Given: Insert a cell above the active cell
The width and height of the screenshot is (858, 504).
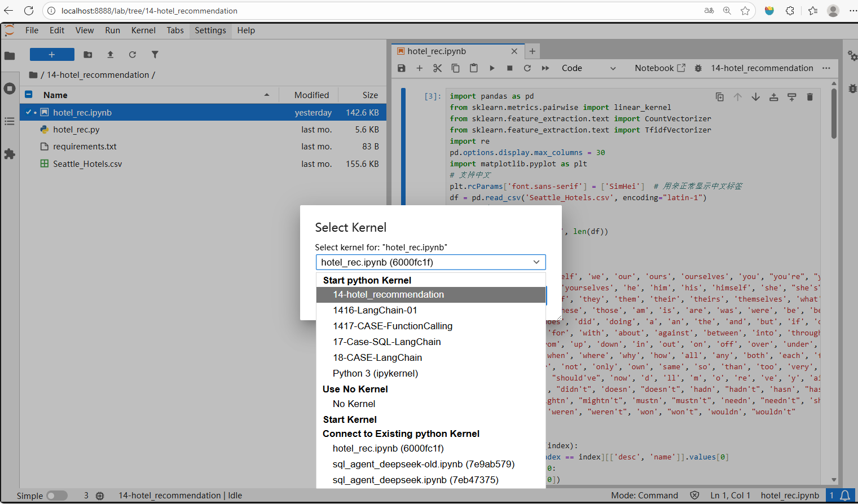Looking at the screenshot, I should coord(773,97).
